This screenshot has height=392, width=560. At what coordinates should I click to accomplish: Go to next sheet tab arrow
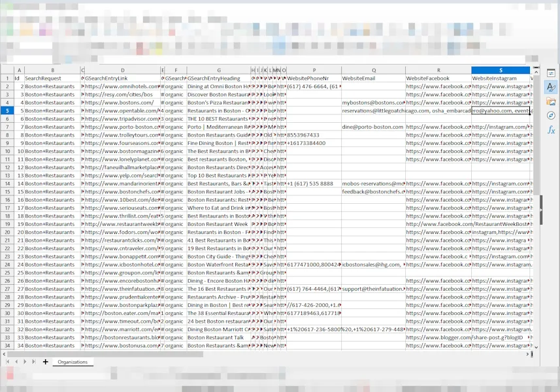(x=25, y=361)
